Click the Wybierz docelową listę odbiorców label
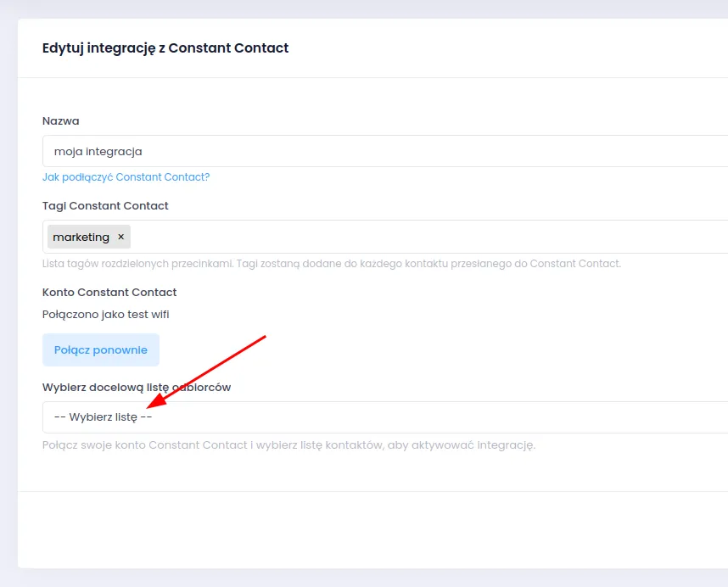Screen dimensions: 728x587 pos(137,388)
